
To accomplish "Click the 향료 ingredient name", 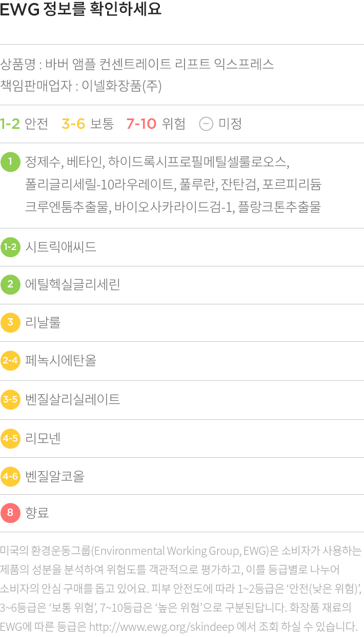I will pos(37,512).
